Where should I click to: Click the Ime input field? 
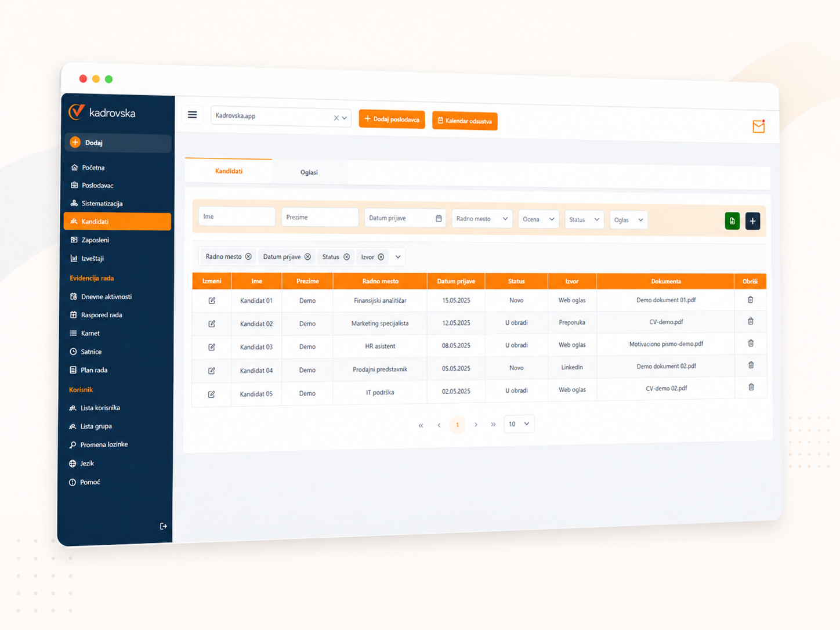[237, 216]
